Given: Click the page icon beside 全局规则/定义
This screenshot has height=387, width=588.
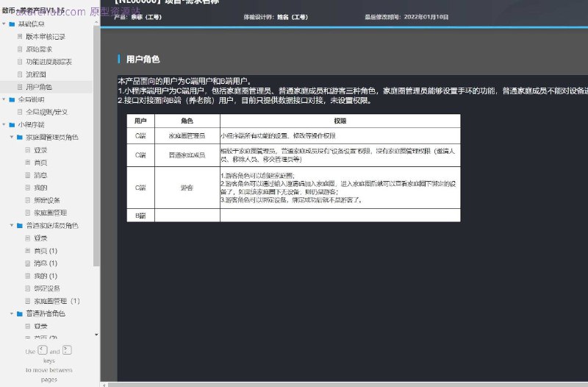Looking at the screenshot, I should 20,112.
